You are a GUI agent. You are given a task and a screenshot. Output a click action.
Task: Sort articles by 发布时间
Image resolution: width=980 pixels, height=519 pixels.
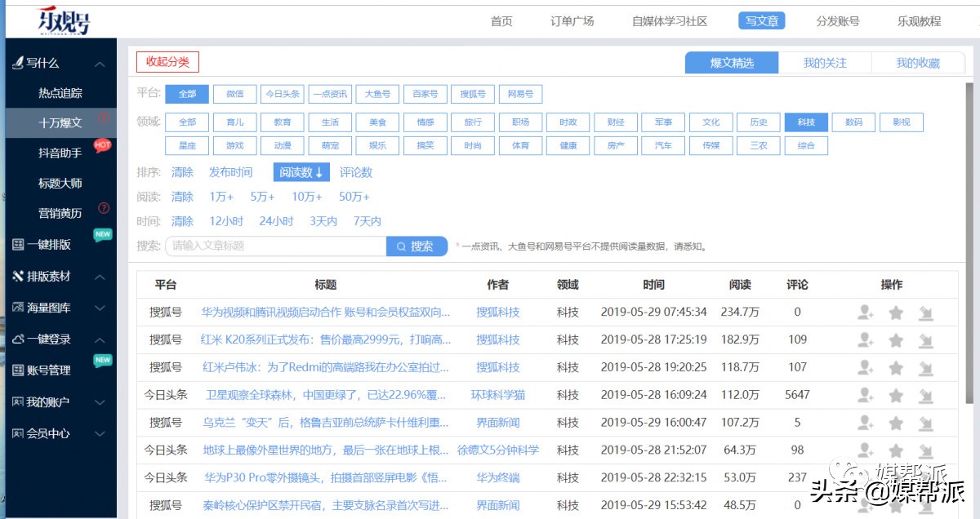click(x=230, y=172)
